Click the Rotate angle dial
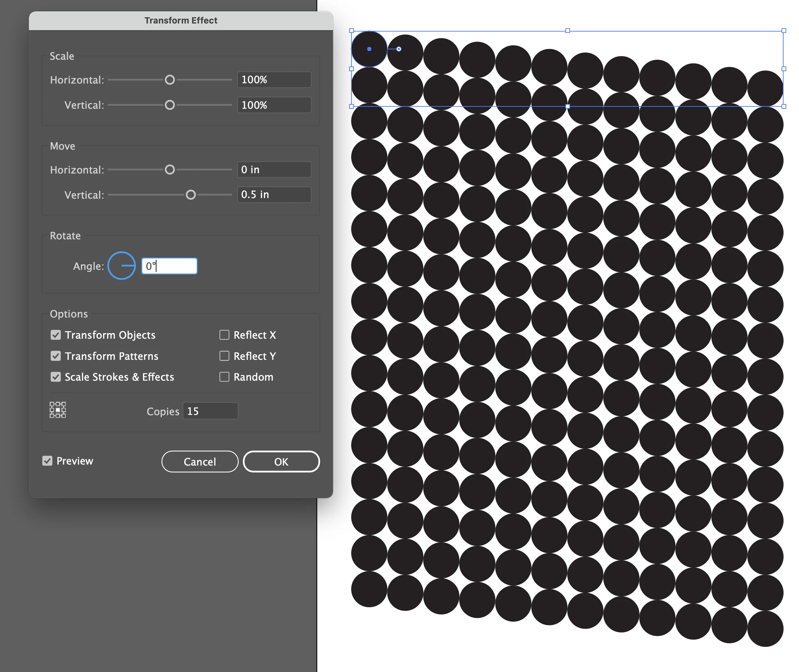The height and width of the screenshot is (672, 799). pyautogui.click(x=122, y=266)
